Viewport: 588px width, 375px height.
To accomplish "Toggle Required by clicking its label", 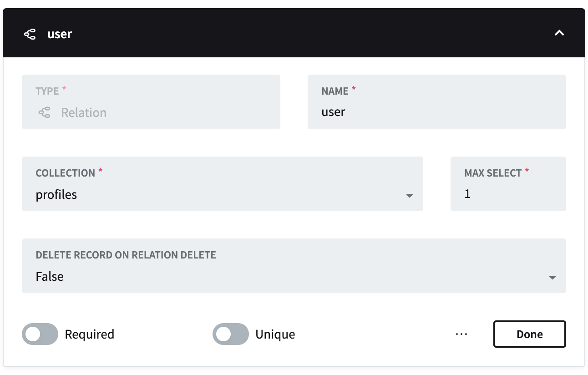I will 89,334.
